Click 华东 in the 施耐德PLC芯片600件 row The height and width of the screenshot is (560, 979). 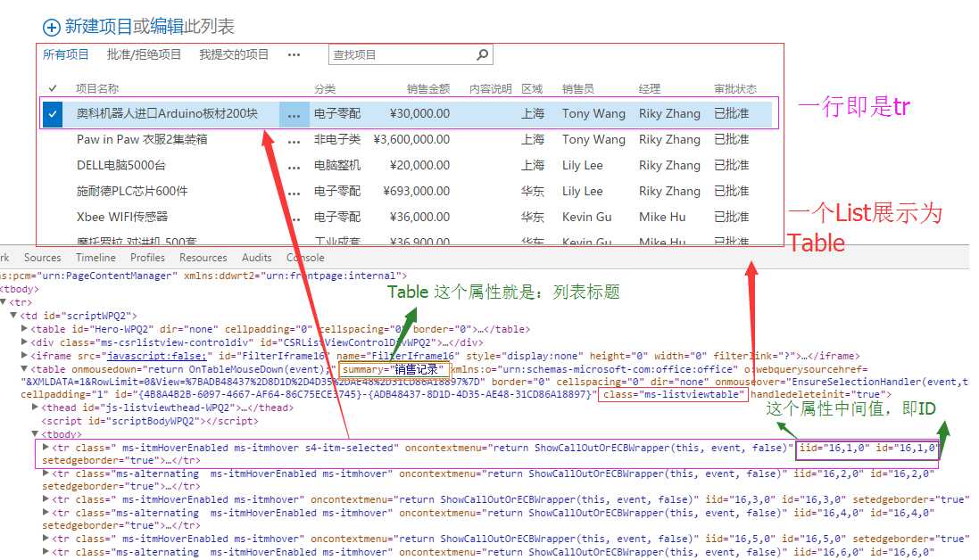(x=533, y=192)
